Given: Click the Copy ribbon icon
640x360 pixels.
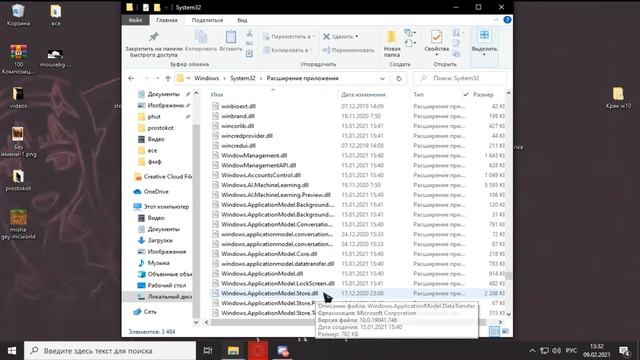Looking at the screenshot, I should coord(200,37).
